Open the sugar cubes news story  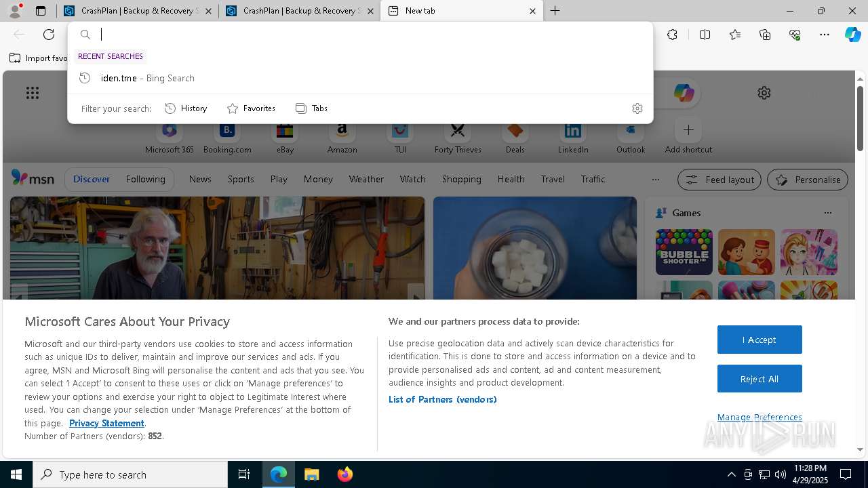535,248
